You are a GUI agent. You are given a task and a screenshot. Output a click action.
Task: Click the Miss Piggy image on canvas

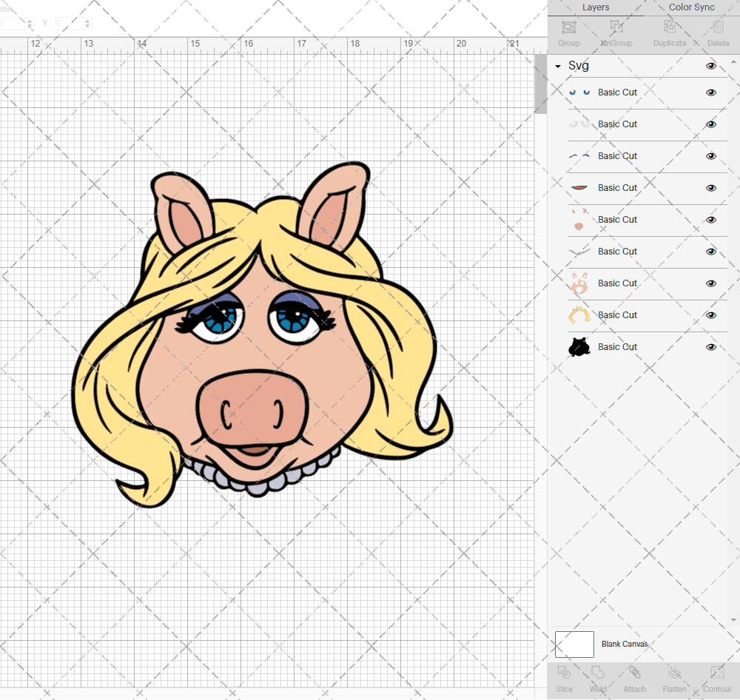tap(263, 335)
